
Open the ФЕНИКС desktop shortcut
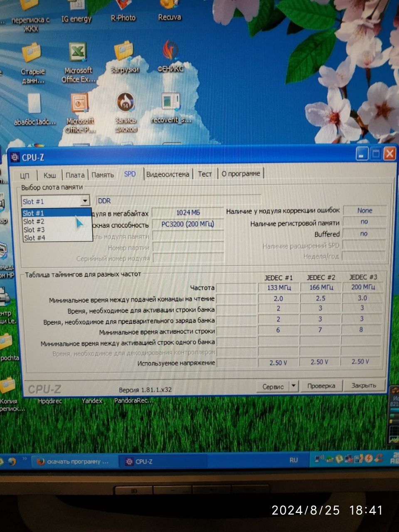170,56
